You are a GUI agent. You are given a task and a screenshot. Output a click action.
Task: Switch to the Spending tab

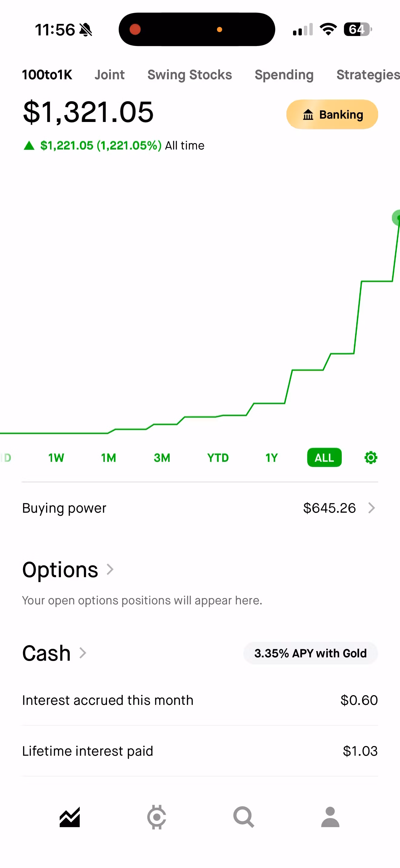284,75
